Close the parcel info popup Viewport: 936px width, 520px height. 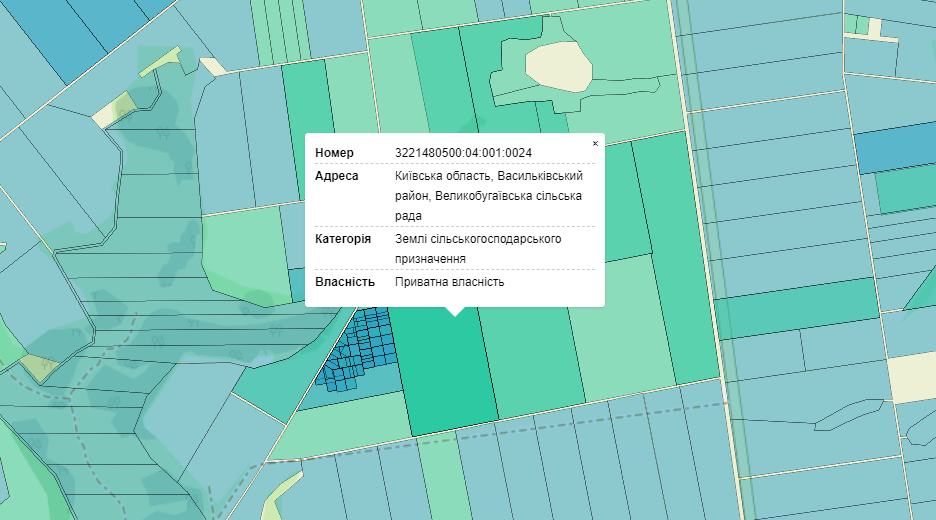[x=595, y=143]
